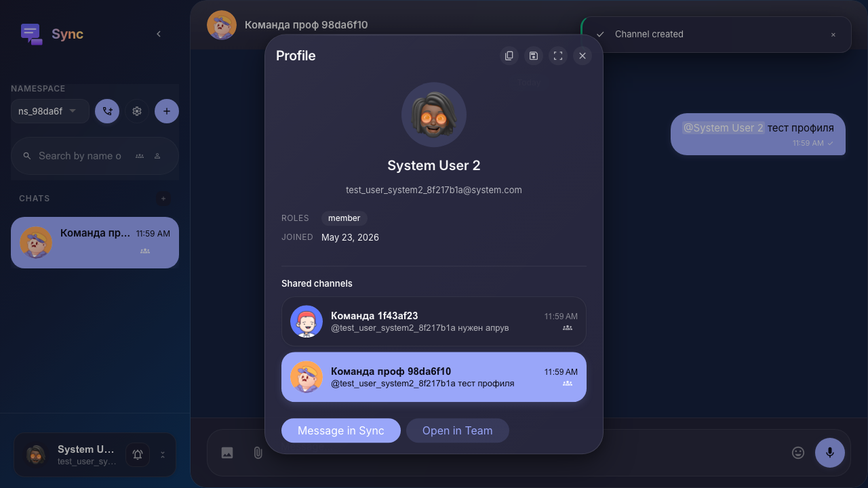Screen dimensions: 868x488
Task: Copy the profile using the copy icon
Action: (509, 56)
